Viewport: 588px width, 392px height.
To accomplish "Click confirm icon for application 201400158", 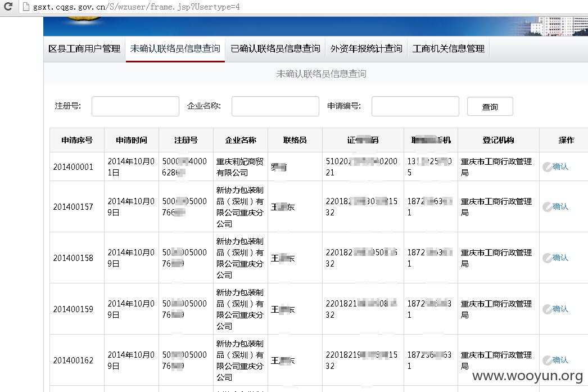I will [x=547, y=258].
